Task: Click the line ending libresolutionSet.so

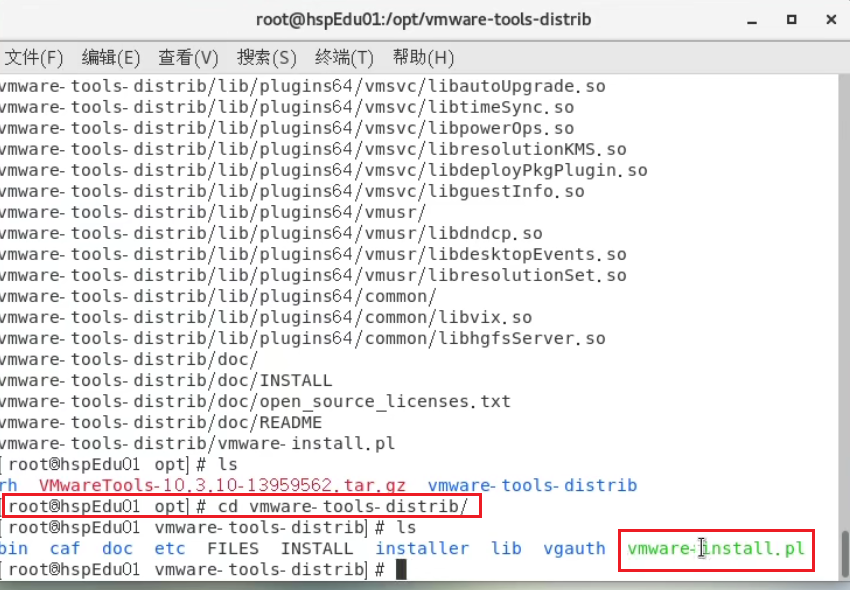Action: (313, 275)
